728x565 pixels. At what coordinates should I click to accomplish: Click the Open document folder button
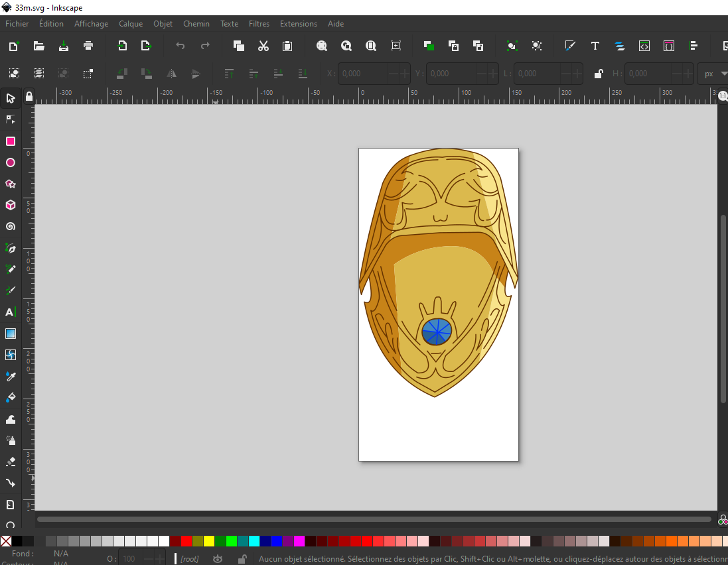(x=39, y=46)
